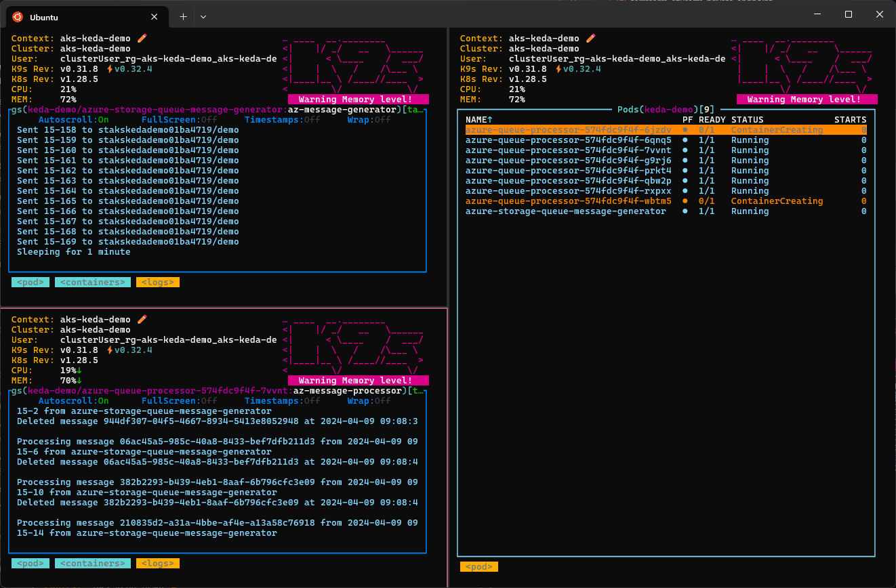
Task: Click the port-forward dot of the message-generator pod
Action: [685, 211]
